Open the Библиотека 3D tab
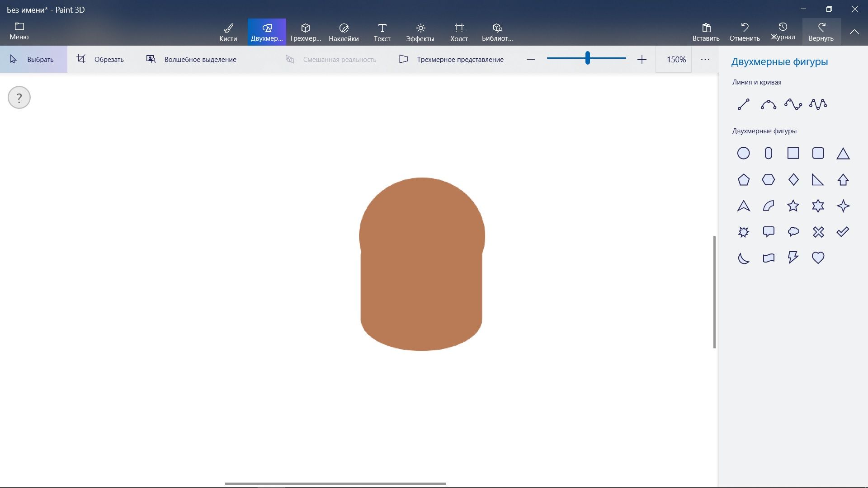This screenshot has width=868, height=488. click(x=497, y=32)
